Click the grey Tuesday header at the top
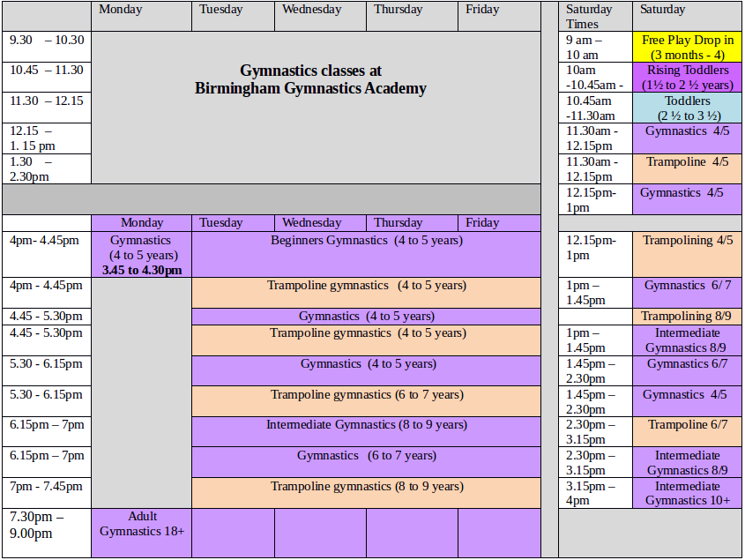 tap(233, 16)
